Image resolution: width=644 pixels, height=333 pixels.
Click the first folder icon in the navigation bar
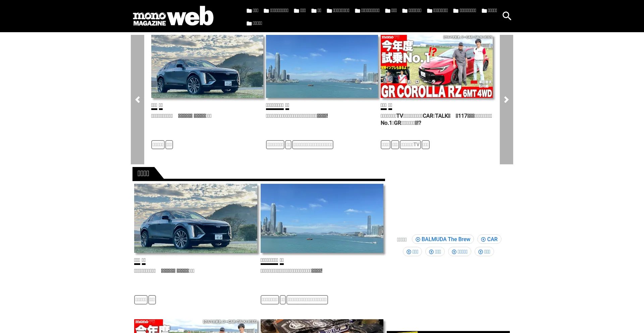(249, 11)
